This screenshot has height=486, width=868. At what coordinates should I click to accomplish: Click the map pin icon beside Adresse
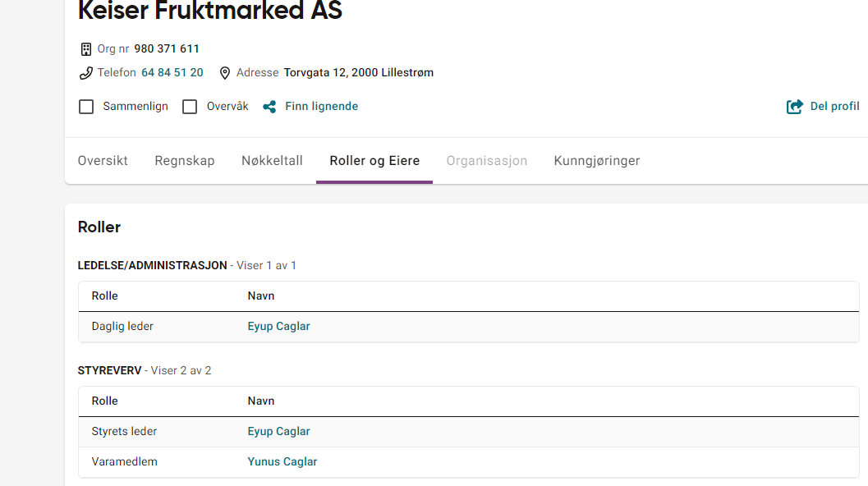(x=225, y=73)
